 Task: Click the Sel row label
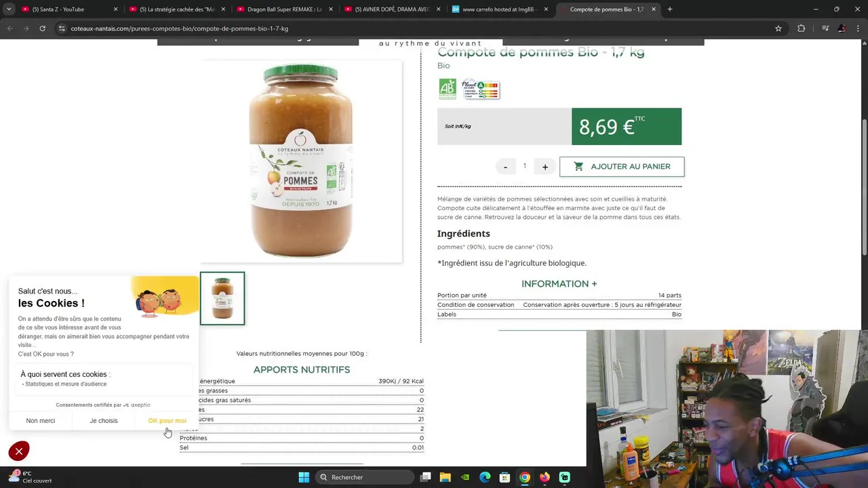tap(184, 447)
